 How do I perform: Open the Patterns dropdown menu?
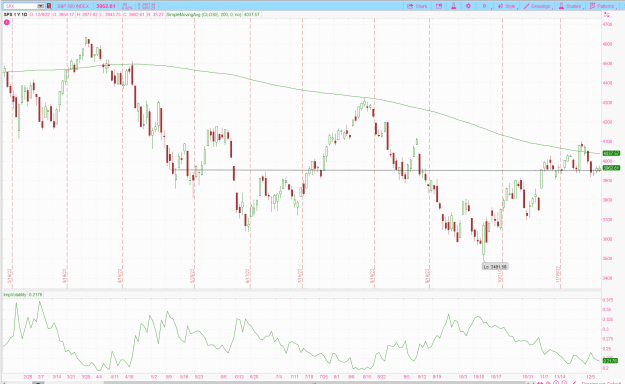pos(603,6)
